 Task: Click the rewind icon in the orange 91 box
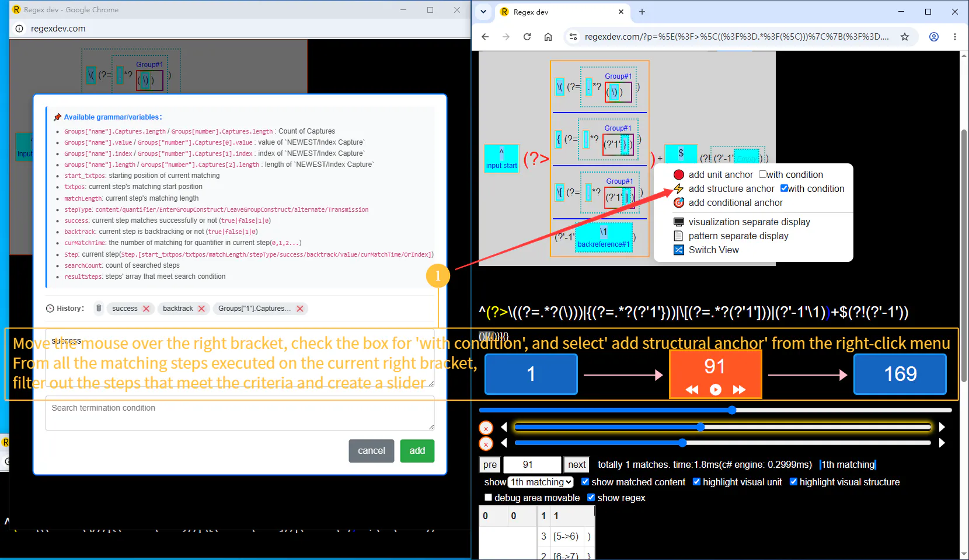click(x=692, y=390)
